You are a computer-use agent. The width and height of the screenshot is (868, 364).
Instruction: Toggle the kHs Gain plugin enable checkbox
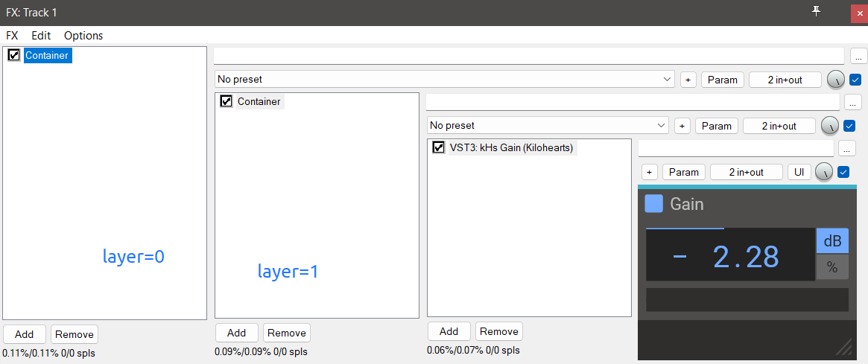[438, 147]
